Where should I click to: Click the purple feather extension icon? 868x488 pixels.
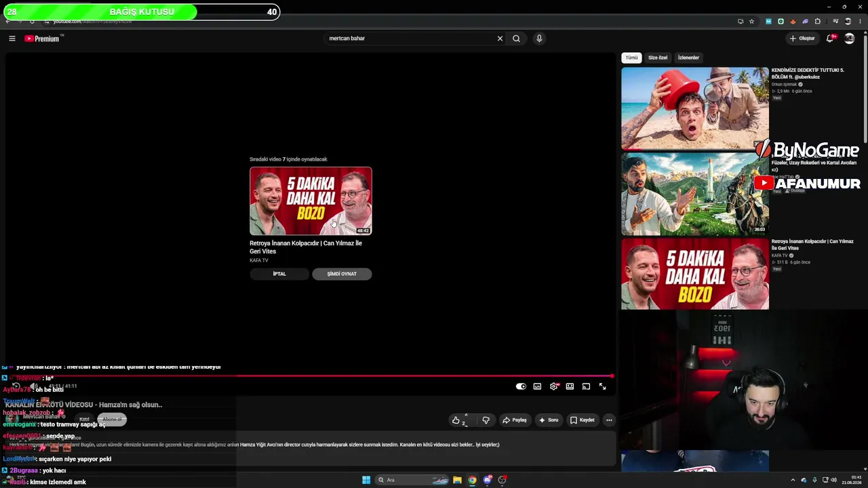pyautogui.click(x=805, y=21)
